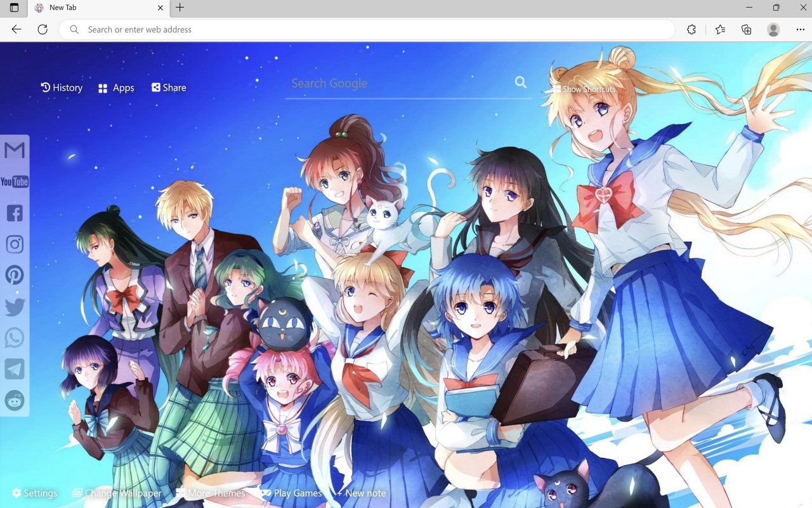
Task: Open the WhatsApp sidebar shortcut
Action: click(15, 338)
